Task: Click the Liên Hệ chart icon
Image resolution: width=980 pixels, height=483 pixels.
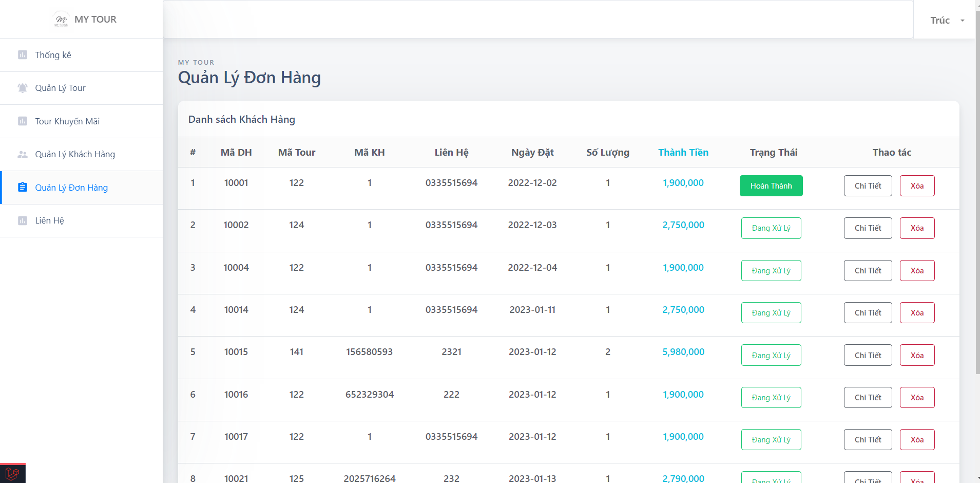Action: click(23, 220)
